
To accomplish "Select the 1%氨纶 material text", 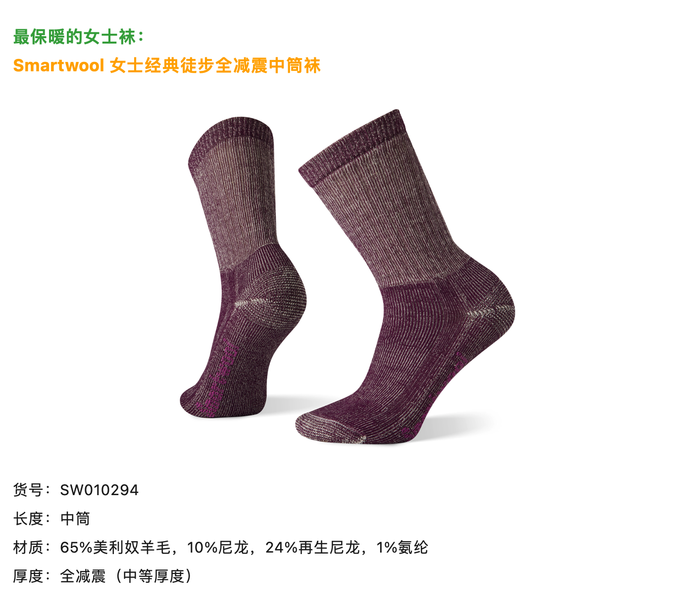I will pyautogui.click(x=402, y=548).
